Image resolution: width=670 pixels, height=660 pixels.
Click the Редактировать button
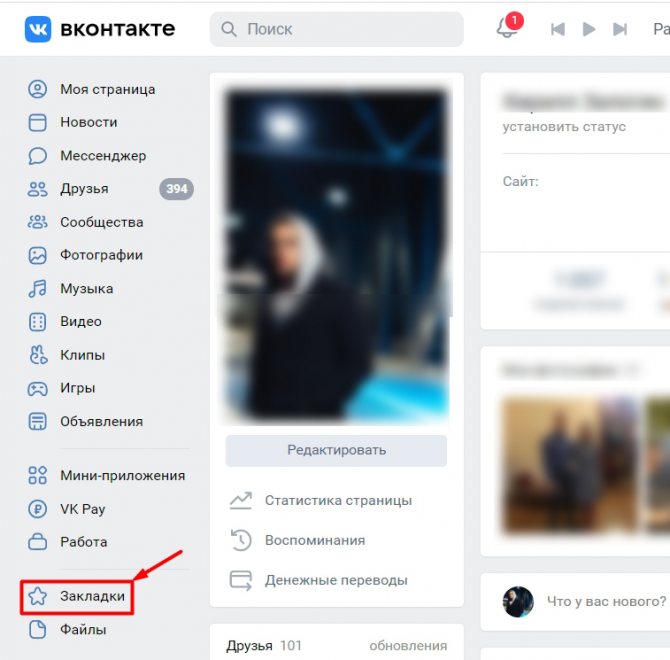(x=336, y=450)
